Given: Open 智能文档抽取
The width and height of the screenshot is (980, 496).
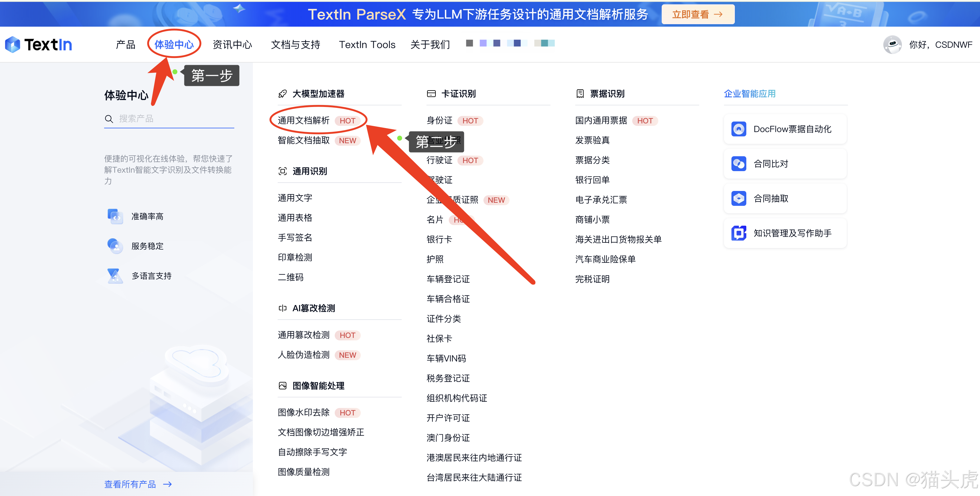Looking at the screenshot, I should 304,140.
